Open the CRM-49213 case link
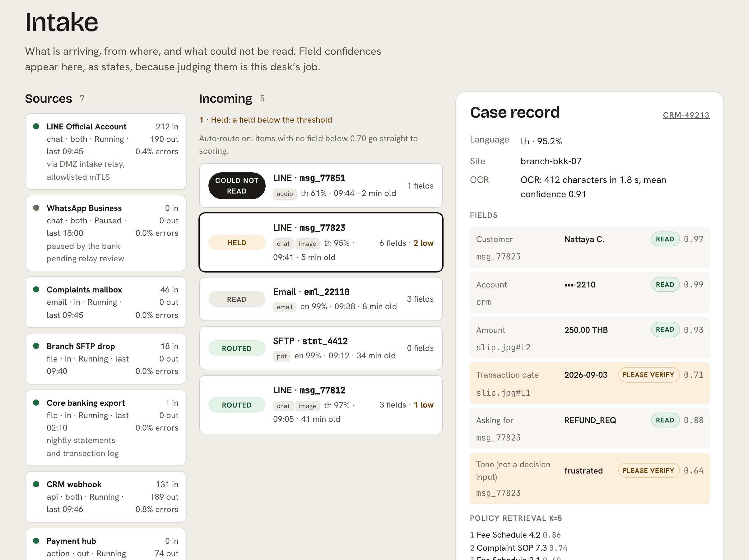The width and height of the screenshot is (749, 560). [686, 115]
